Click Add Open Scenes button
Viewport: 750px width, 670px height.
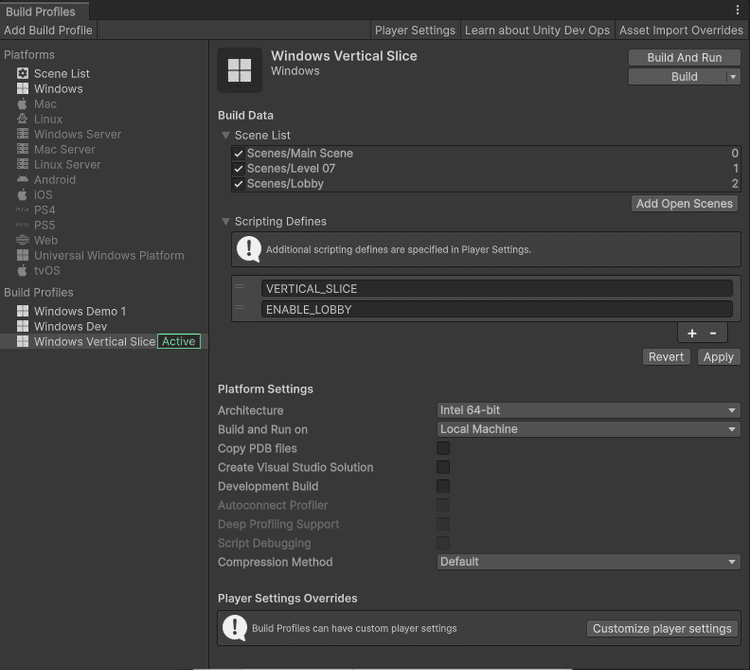coord(684,203)
